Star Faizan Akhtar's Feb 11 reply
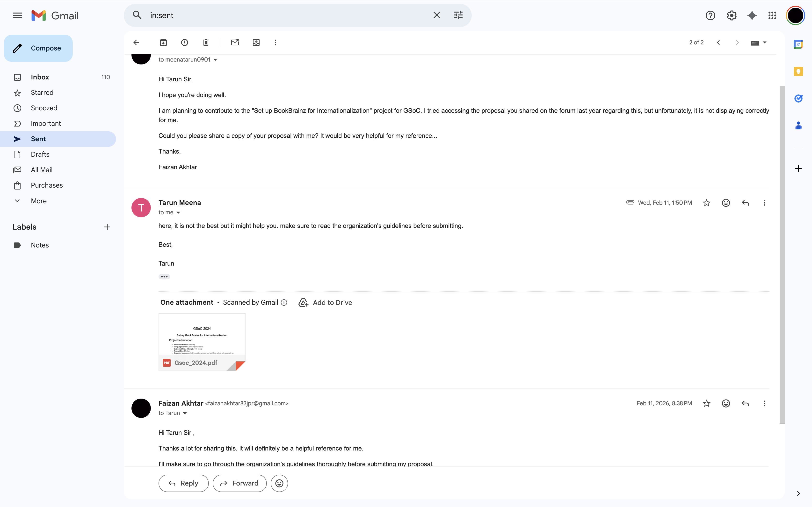The height and width of the screenshot is (507, 812). (707, 403)
